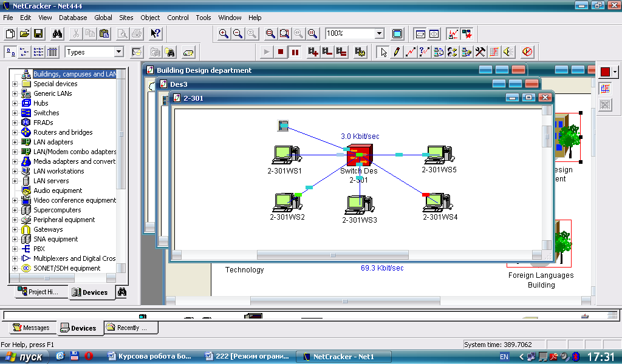Image resolution: width=622 pixels, height=364 pixels.
Task: Select the arrow pointer tool
Action: [x=383, y=52]
